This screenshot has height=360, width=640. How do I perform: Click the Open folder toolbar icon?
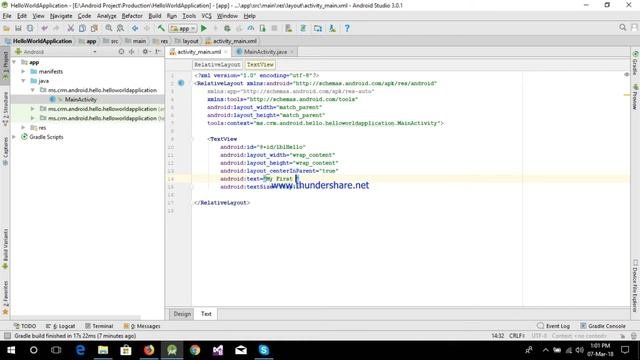click(7, 28)
